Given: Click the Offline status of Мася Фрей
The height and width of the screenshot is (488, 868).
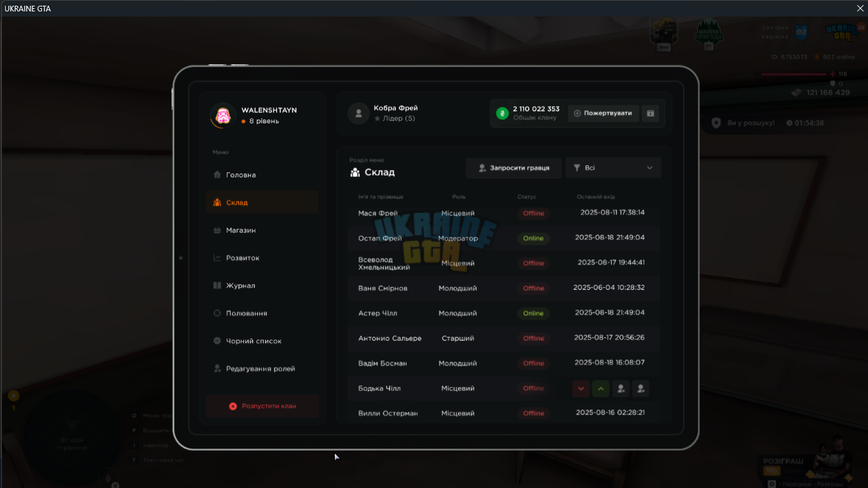Looking at the screenshot, I should pos(533,213).
